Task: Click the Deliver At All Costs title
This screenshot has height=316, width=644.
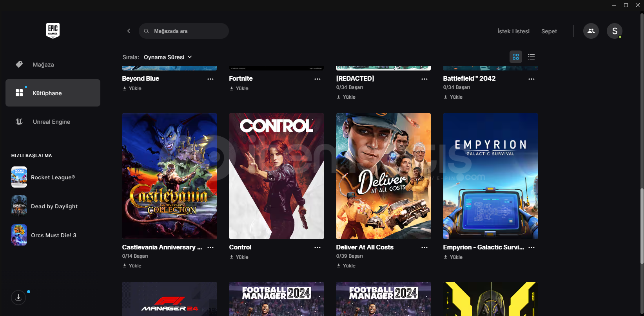Action: 365,247
